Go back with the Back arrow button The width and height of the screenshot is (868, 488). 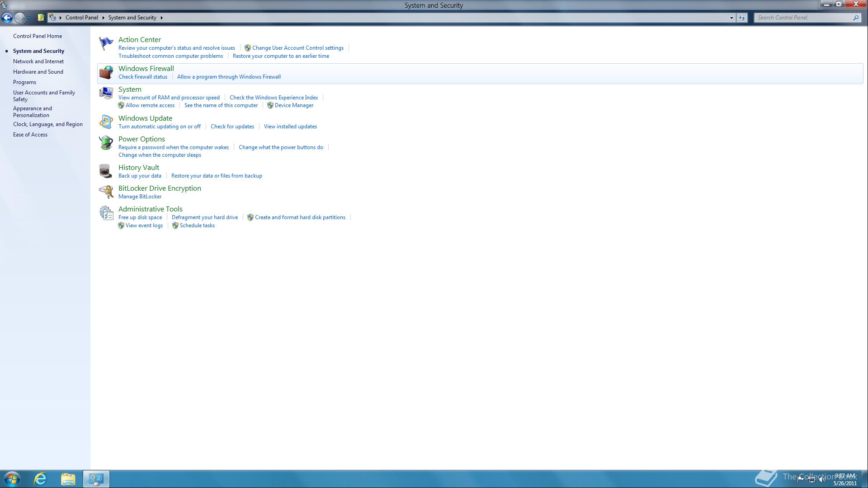pos(7,18)
